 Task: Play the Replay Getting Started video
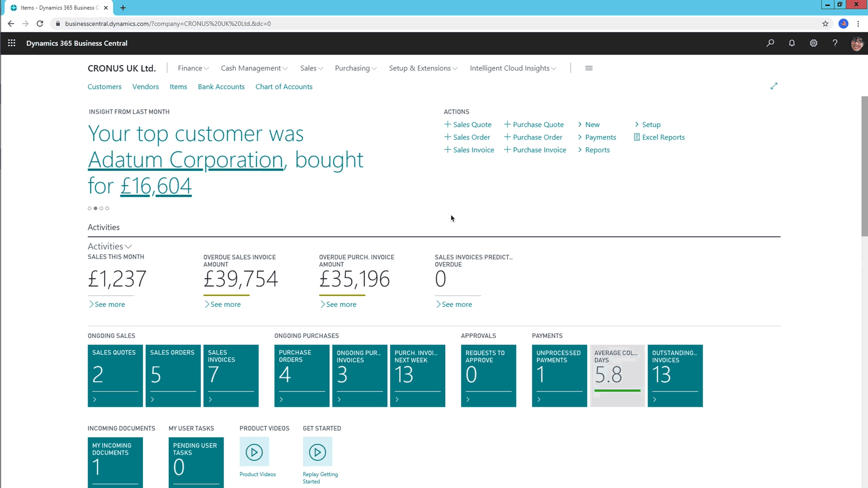click(x=317, y=452)
